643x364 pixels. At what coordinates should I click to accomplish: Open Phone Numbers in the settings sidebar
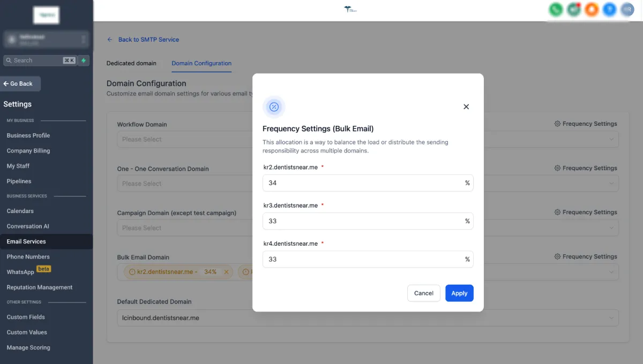pyautogui.click(x=28, y=257)
